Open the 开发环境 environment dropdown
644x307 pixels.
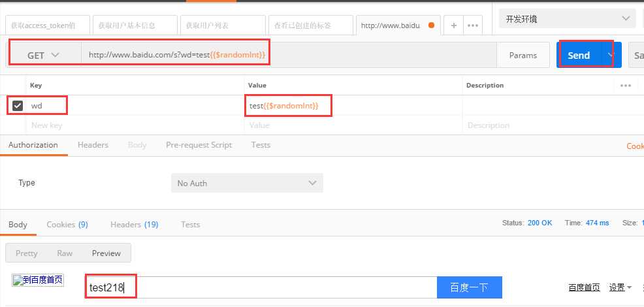[x=568, y=19]
